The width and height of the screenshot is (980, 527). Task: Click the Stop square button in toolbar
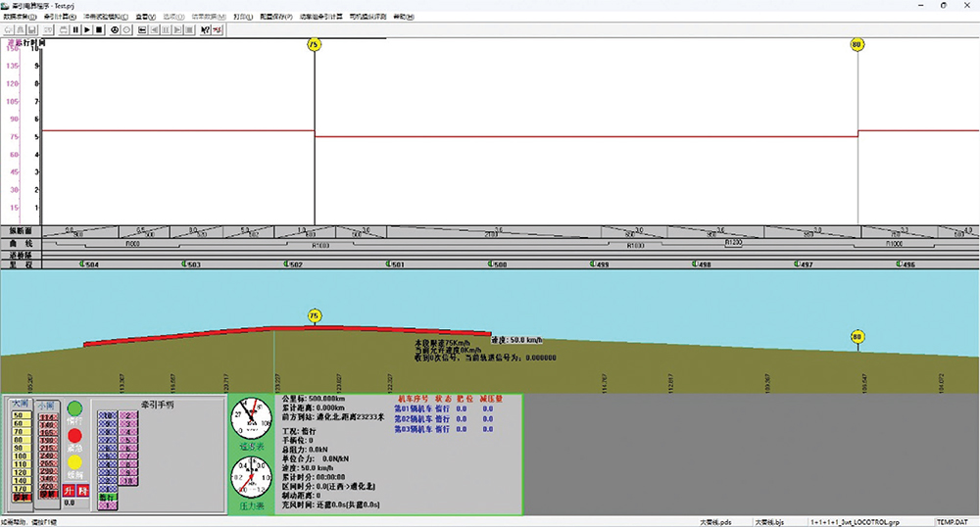(99, 29)
